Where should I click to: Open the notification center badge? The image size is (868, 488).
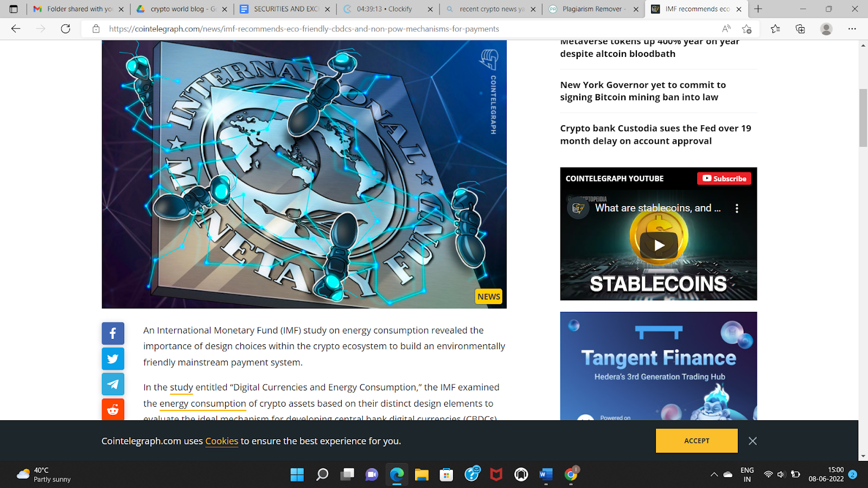pyautogui.click(x=852, y=474)
